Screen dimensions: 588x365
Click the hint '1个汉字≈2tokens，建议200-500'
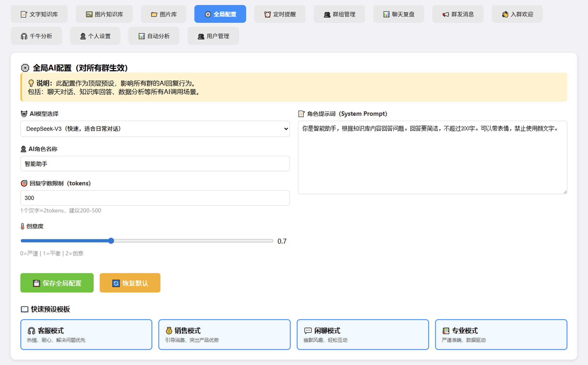click(x=61, y=211)
